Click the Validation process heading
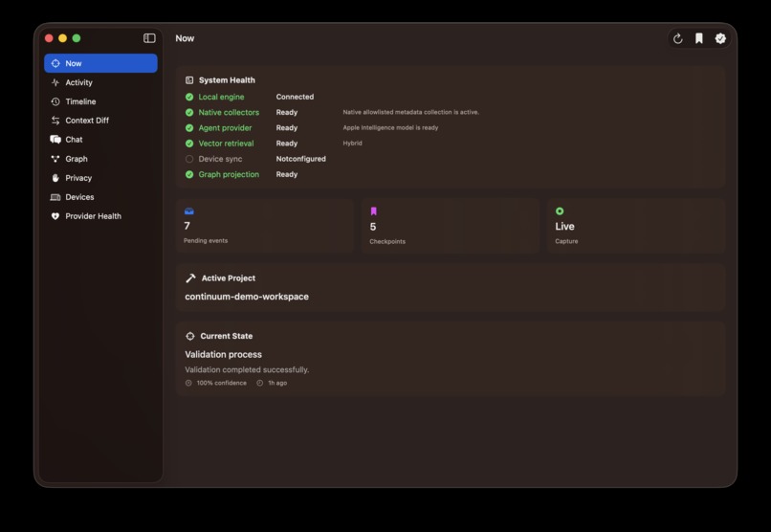Image resolution: width=771 pixels, height=532 pixels. coord(223,354)
